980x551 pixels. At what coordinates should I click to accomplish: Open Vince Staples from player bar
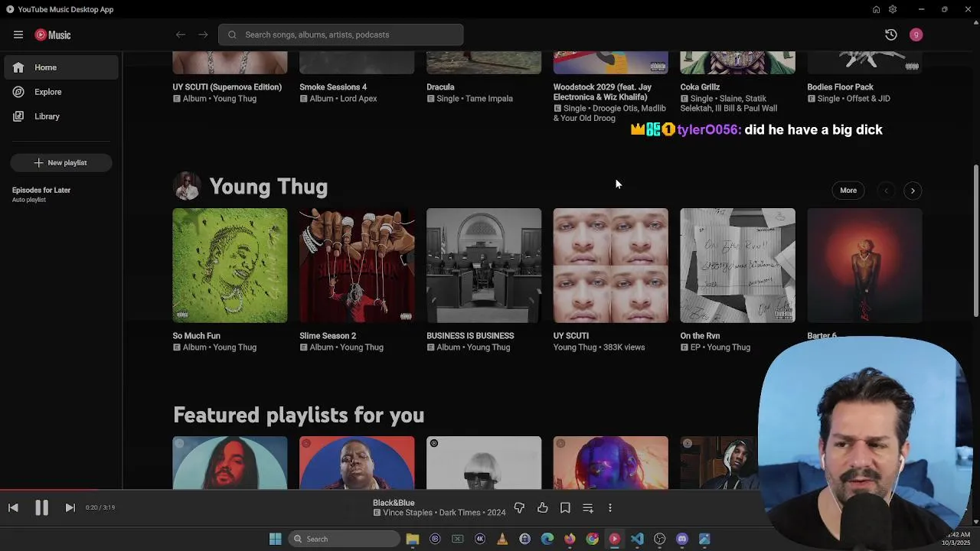(x=408, y=513)
